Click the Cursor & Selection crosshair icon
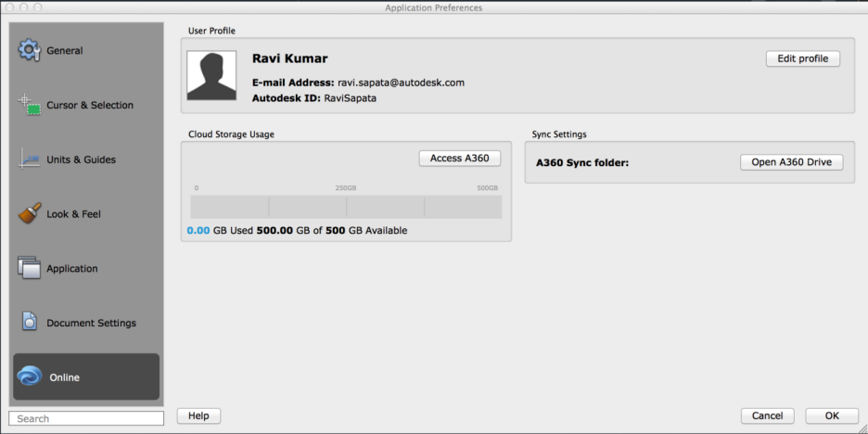Viewport: 868px width, 434px height. point(30,105)
